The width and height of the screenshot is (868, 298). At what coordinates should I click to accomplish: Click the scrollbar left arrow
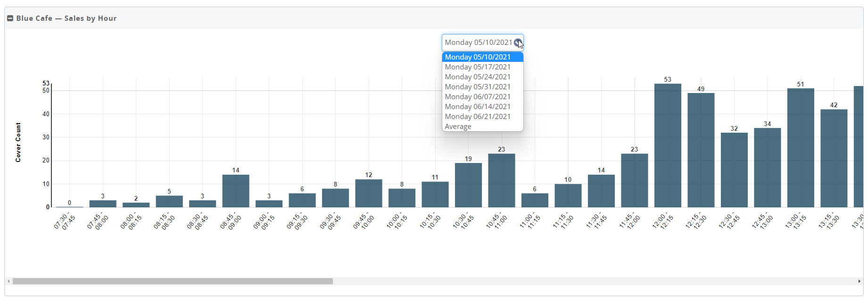8,281
